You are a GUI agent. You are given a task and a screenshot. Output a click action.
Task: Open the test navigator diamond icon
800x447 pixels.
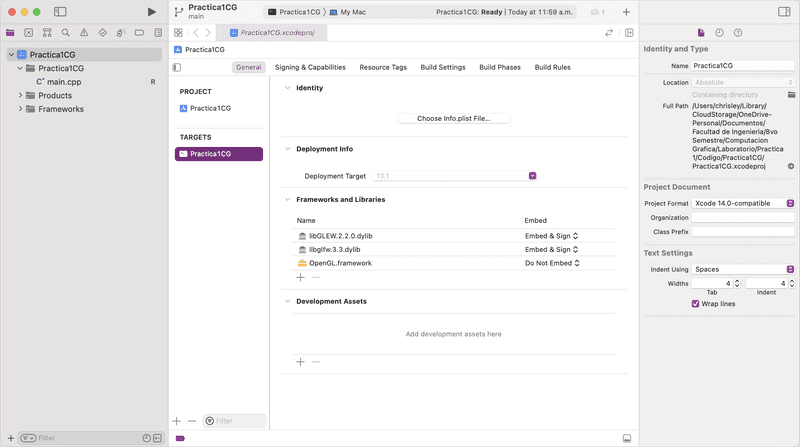pos(103,33)
